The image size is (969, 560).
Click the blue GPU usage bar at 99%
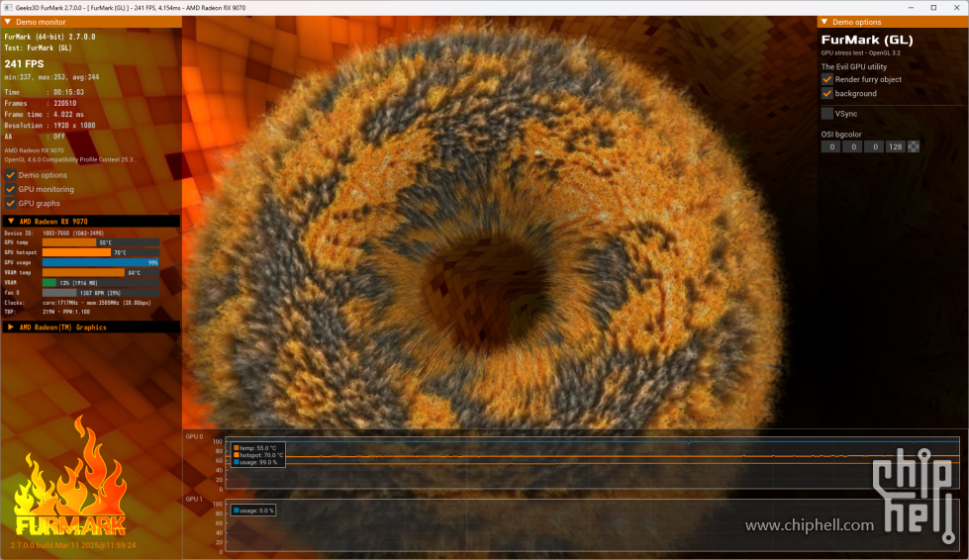pyautogui.click(x=101, y=262)
